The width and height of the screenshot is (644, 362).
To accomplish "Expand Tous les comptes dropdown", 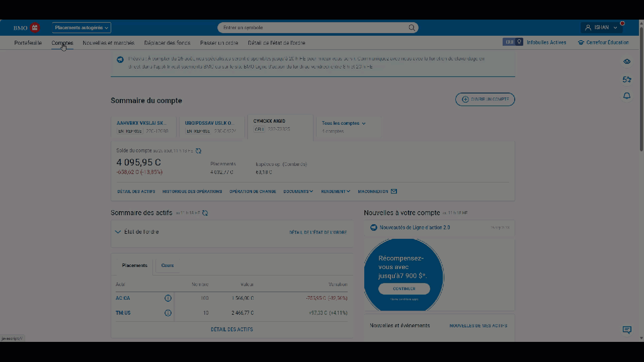I will point(344,123).
